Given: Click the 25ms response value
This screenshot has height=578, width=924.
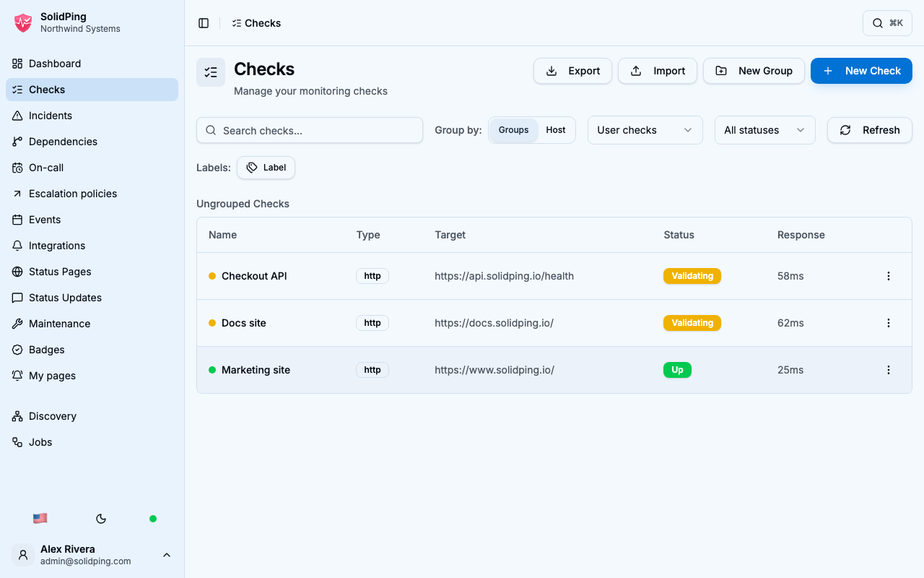Looking at the screenshot, I should pyautogui.click(x=790, y=370).
